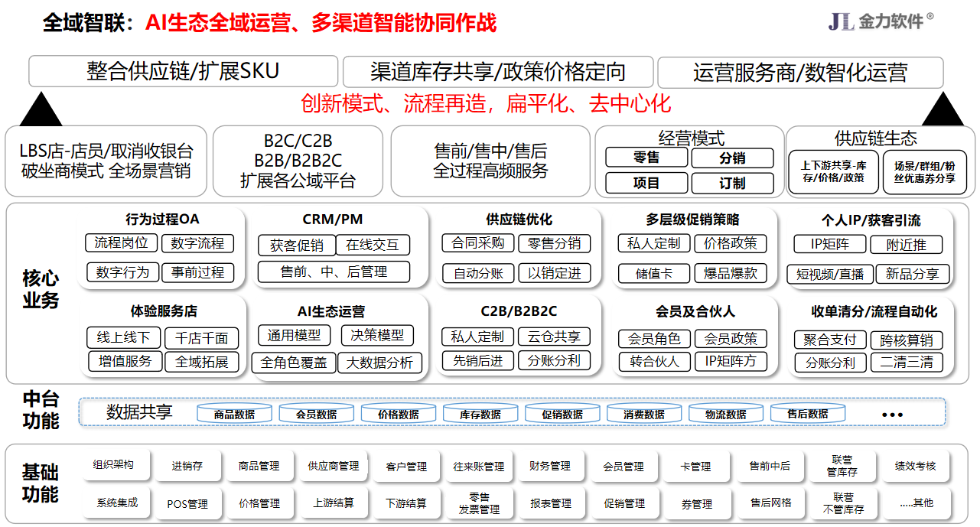Click the ellipsis after 售后数据
This screenshot has width=980, height=527.
click(892, 415)
